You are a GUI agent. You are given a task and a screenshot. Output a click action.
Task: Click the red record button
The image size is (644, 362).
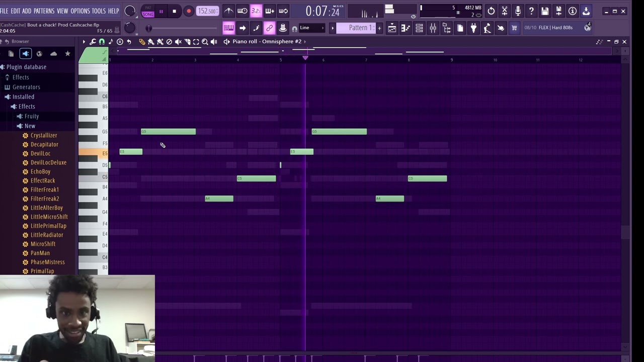pyautogui.click(x=189, y=11)
